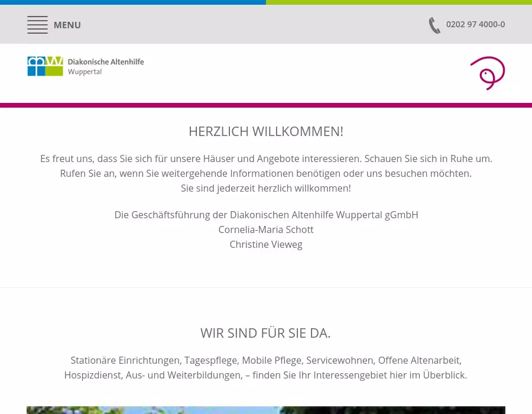Image resolution: width=532 pixels, height=414 pixels.
Task: Click the name Cornelia-Maria Schott
Action: pos(266,229)
